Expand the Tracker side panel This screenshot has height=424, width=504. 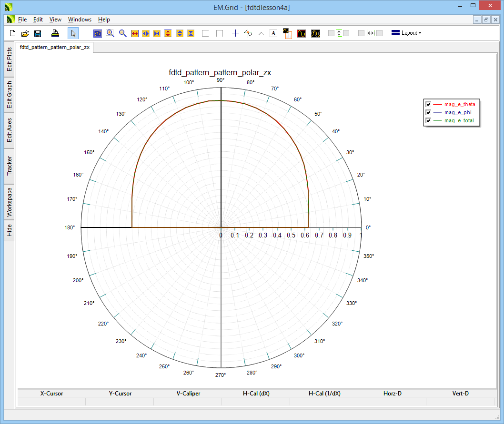click(9, 166)
